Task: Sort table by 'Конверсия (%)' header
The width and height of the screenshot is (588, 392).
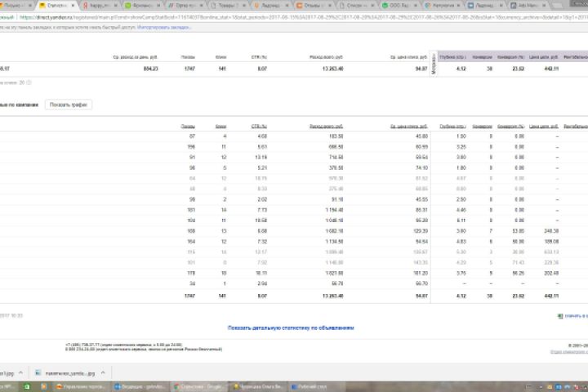Action: click(510, 126)
